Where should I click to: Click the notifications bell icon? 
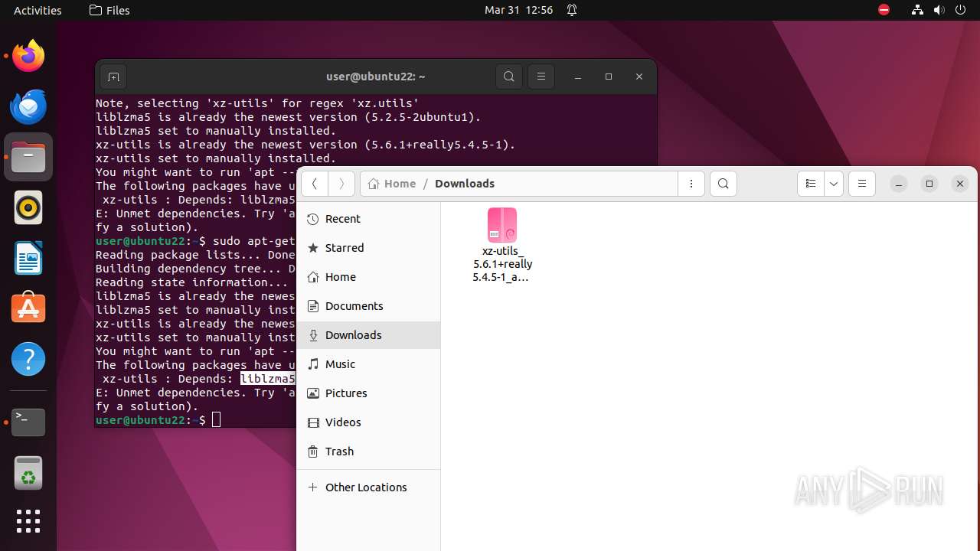pyautogui.click(x=572, y=10)
